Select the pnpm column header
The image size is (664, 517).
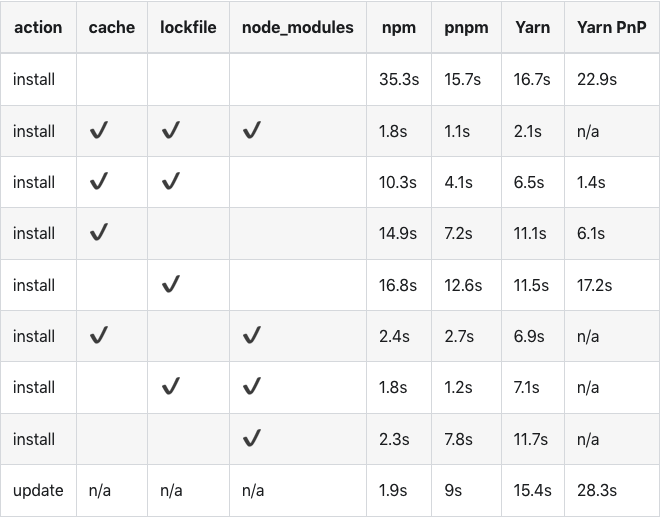point(466,28)
